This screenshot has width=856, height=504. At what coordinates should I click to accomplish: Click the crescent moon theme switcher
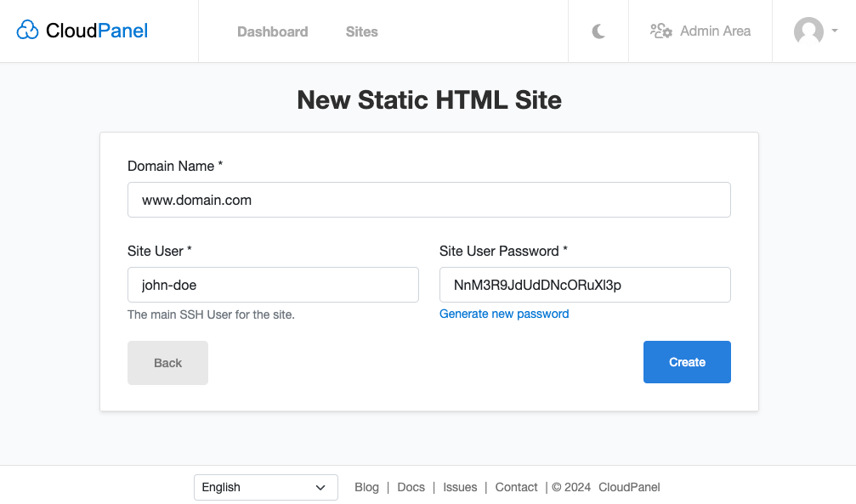point(598,31)
